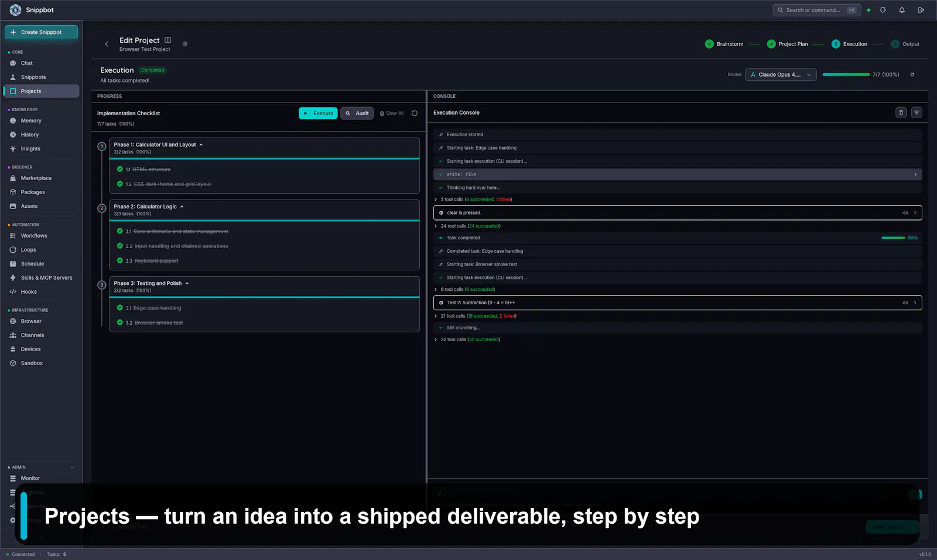Play audio for 'clear is pressed' message
937x560 pixels.
click(905, 213)
